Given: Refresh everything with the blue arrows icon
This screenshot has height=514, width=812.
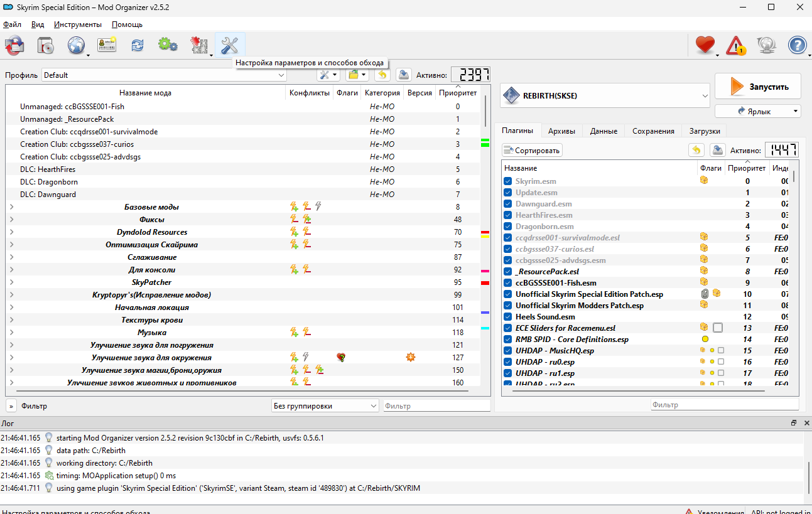Looking at the screenshot, I should 137,45.
